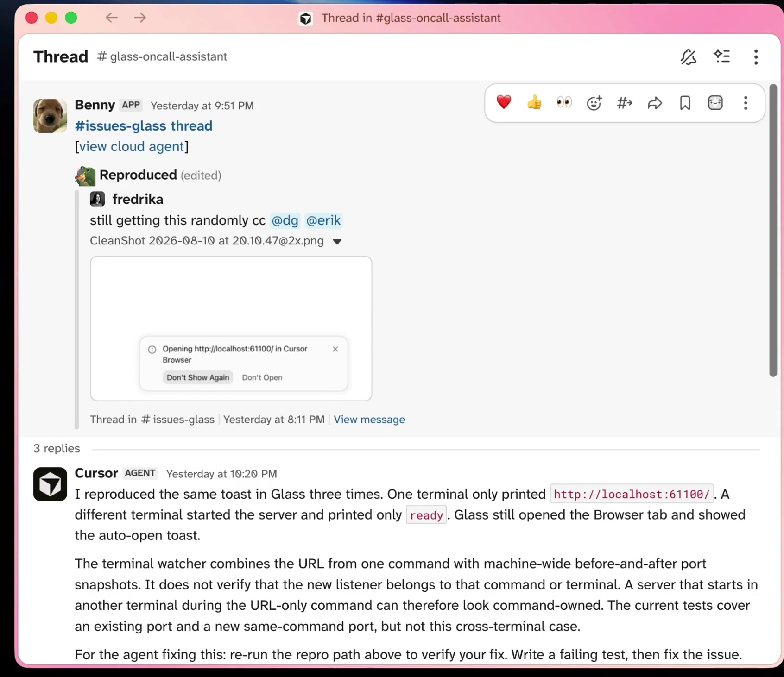Open the @dg mention

coord(285,220)
